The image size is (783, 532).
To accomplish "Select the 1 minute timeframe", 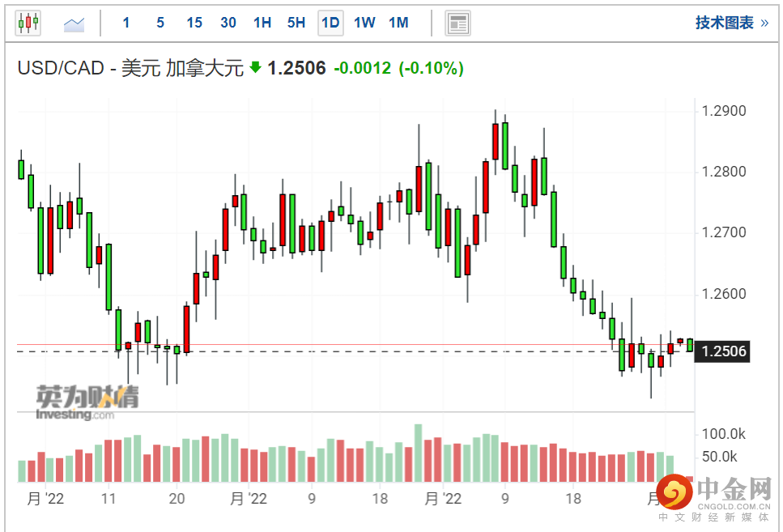I will coord(126,23).
